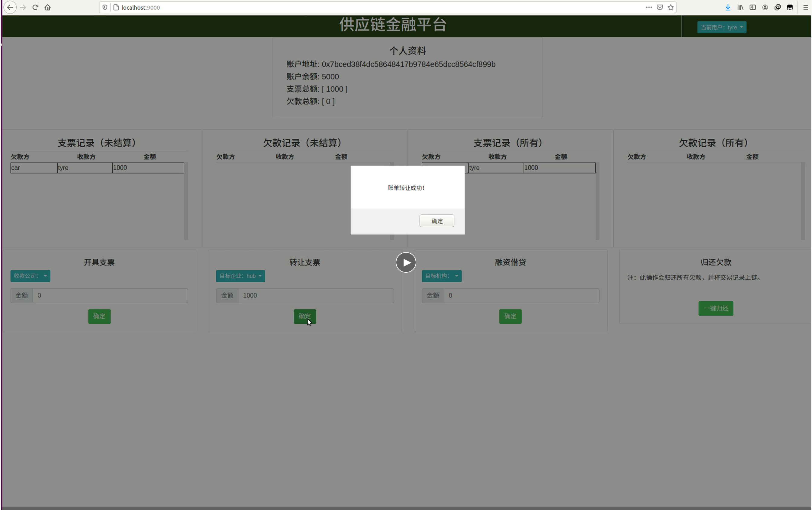Image resolution: width=812 pixels, height=510 pixels.
Task: Open the downloads arrow icon
Action: (728, 8)
